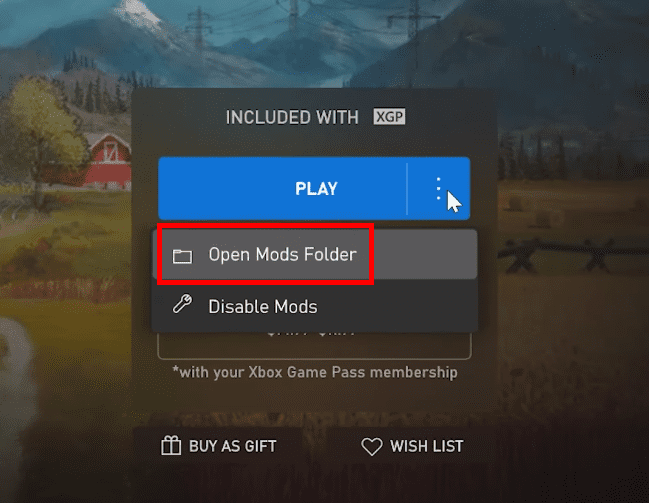The image size is (649, 503).
Task: Click the hay bale in field
Action: point(516,204)
